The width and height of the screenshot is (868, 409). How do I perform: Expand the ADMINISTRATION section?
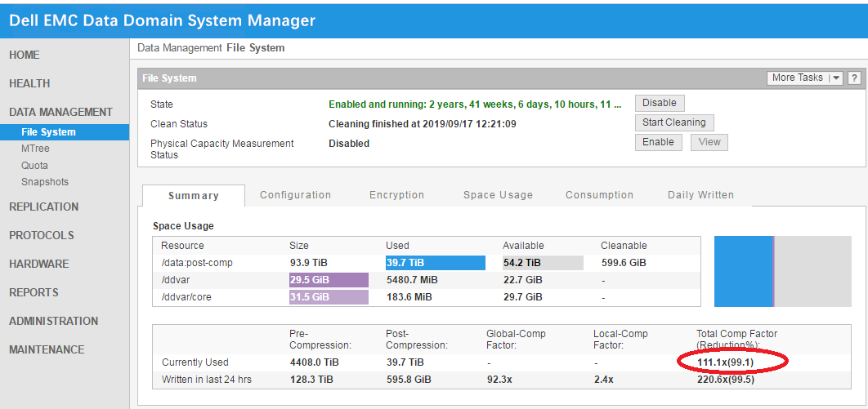(54, 321)
